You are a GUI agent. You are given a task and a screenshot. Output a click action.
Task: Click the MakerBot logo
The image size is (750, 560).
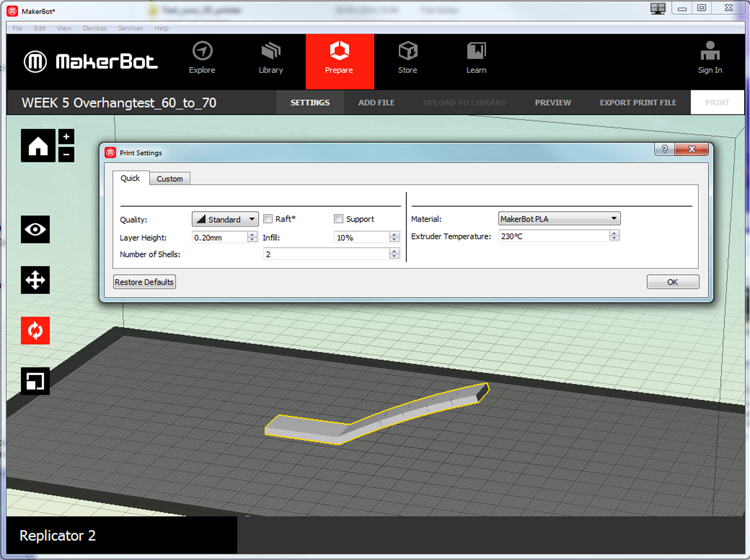91,61
